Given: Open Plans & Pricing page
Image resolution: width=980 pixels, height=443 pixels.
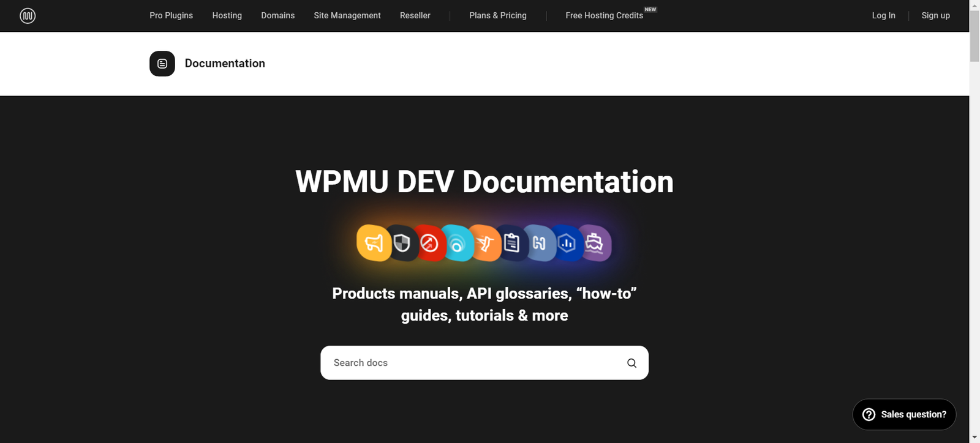Looking at the screenshot, I should coord(498,15).
